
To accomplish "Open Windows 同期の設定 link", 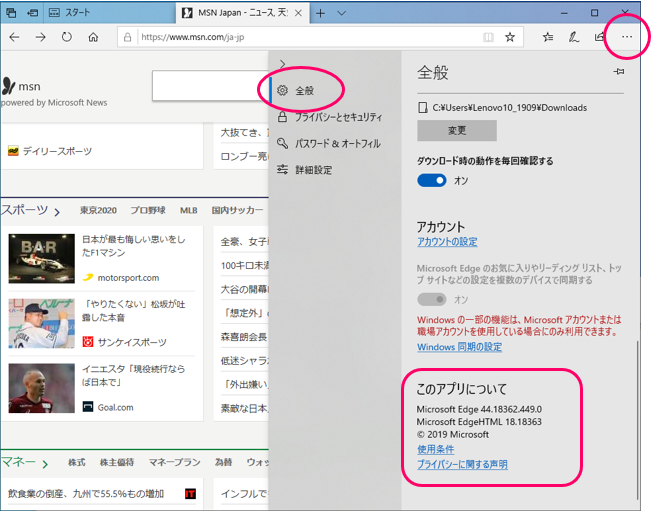I will 459,347.
